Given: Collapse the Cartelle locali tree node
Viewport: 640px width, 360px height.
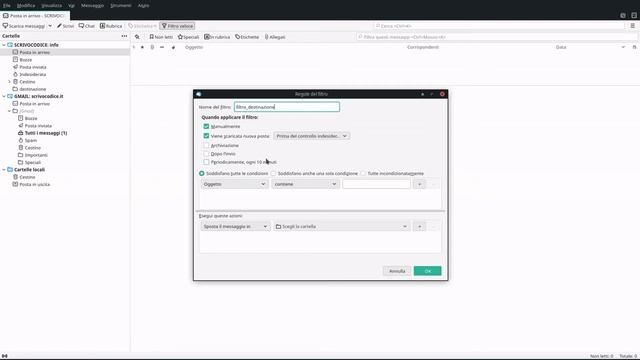Looking at the screenshot, I should [4, 169].
